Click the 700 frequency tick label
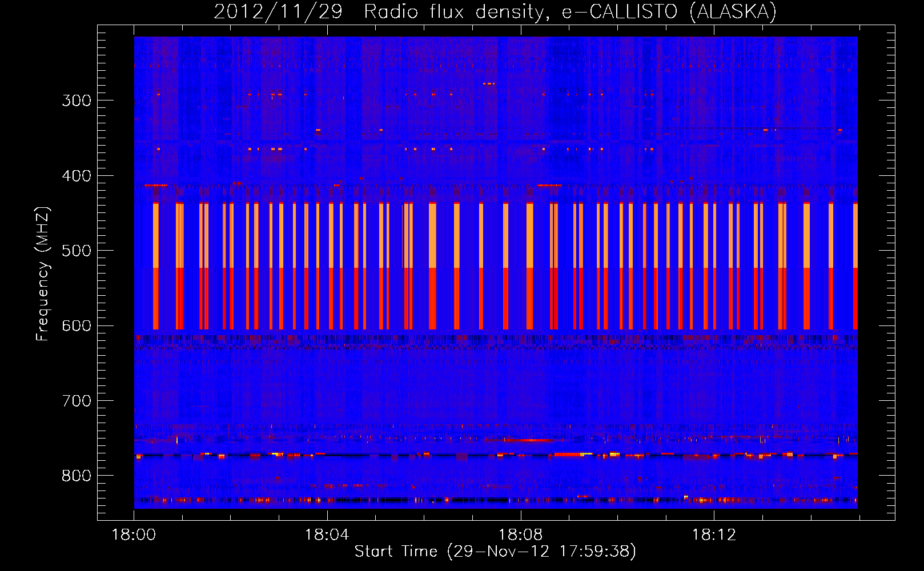 click(77, 401)
